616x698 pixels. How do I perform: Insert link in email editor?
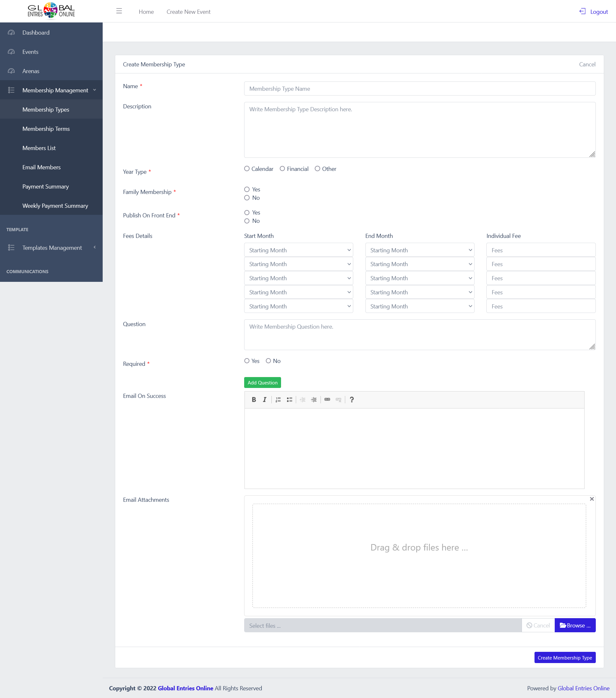(327, 399)
